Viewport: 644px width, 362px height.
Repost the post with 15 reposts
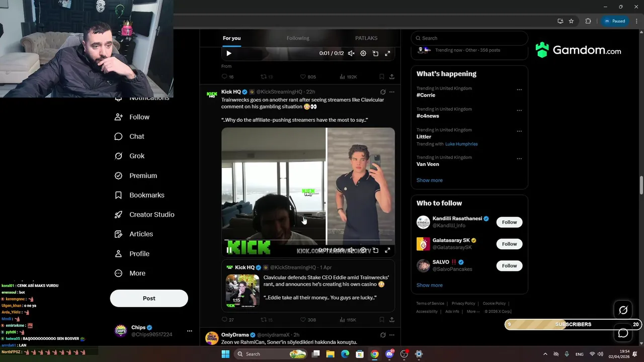click(266, 320)
